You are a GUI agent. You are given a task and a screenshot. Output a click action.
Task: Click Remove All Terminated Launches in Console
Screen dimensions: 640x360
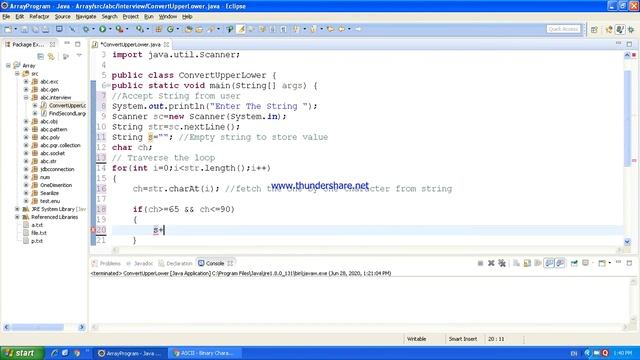click(502, 263)
